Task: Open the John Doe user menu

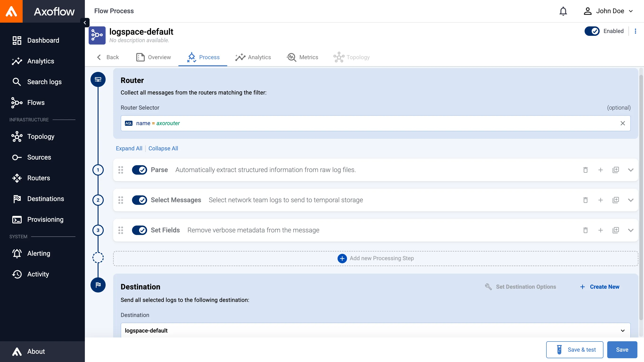Action: 608,11
